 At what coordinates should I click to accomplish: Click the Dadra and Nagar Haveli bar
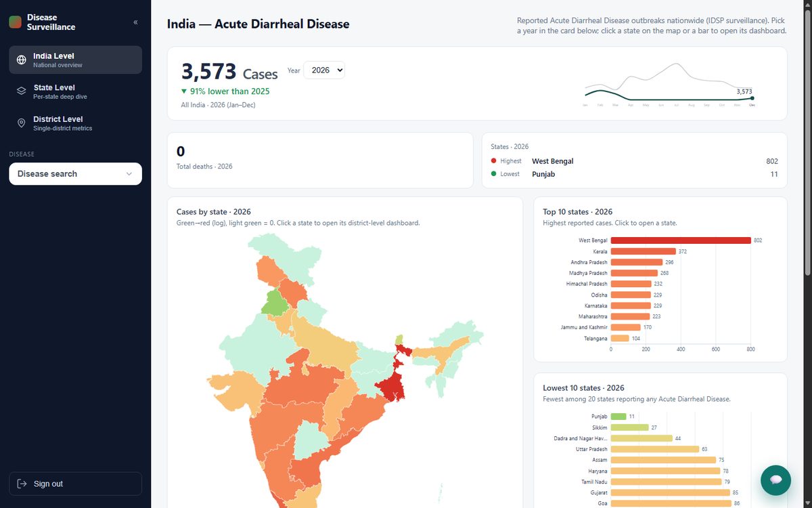pyautogui.click(x=641, y=438)
